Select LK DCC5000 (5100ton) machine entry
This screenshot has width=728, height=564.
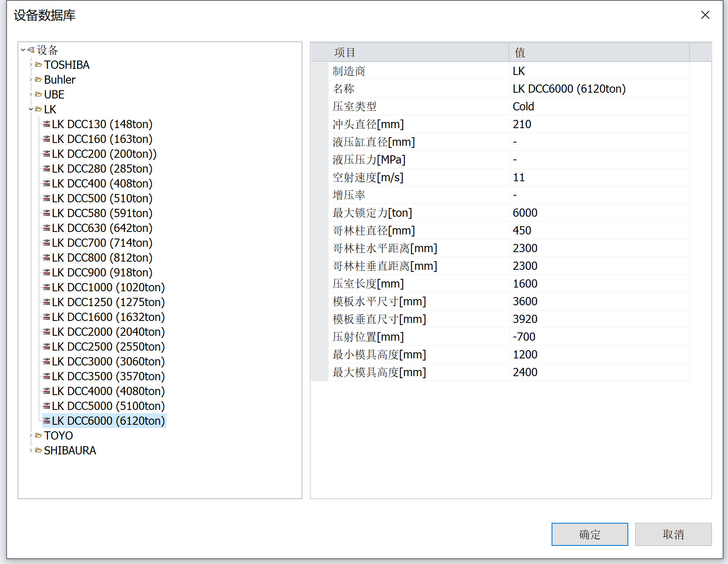[108, 406]
